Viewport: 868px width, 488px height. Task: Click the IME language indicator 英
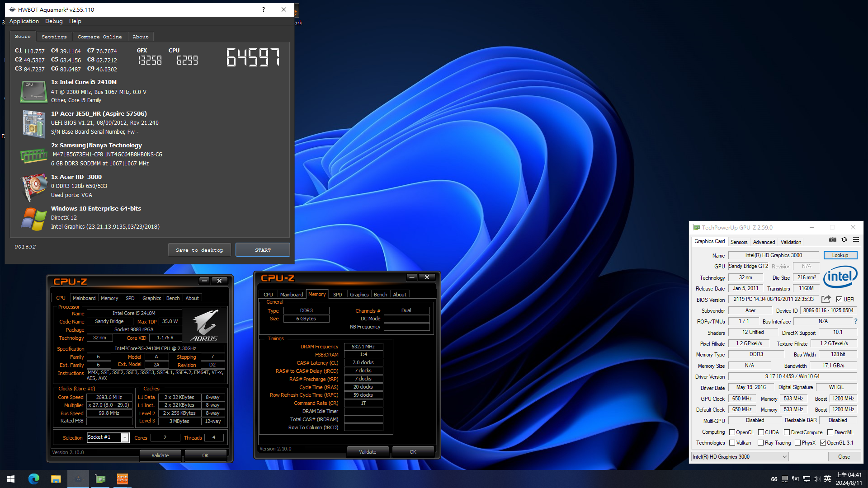point(827,479)
